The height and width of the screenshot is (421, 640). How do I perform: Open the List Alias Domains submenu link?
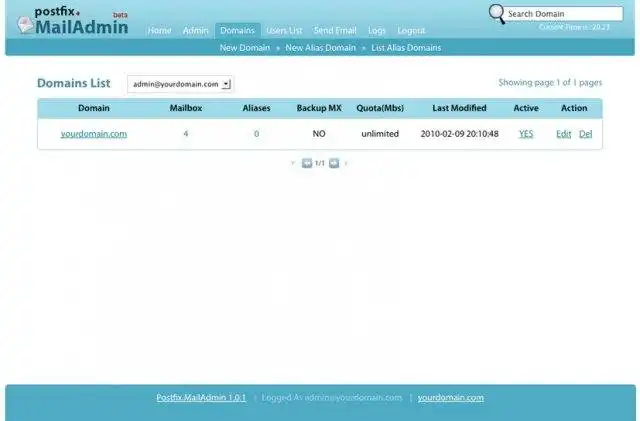[406, 48]
